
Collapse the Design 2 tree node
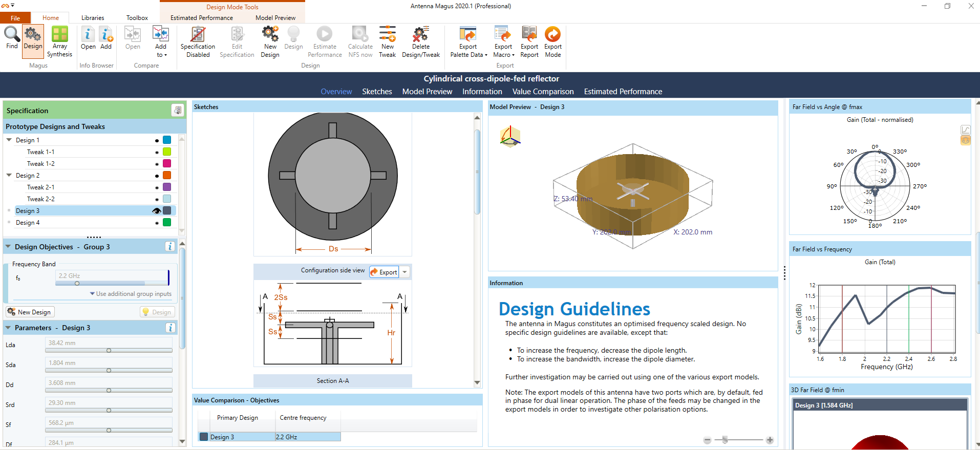click(9, 175)
